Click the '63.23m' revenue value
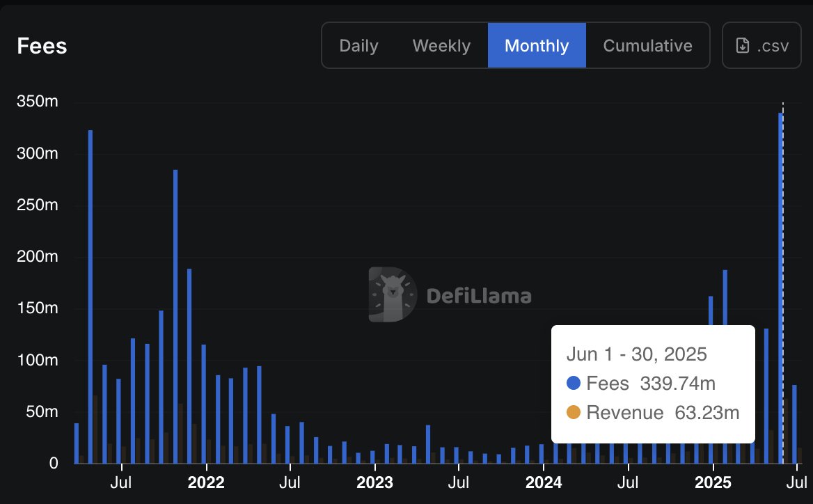813x504 pixels. point(707,412)
